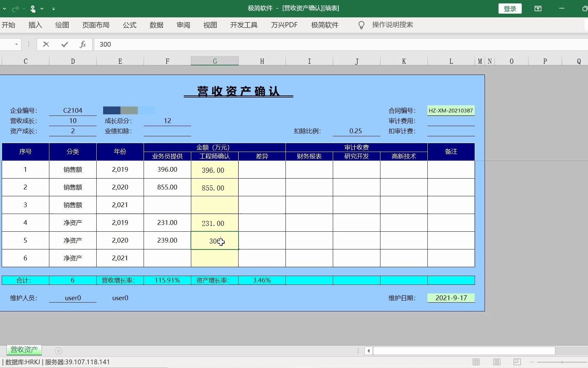The width and height of the screenshot is (588, 368).
Task: Add a new sheet with the plus icon
Action: [x=59, y=351]
